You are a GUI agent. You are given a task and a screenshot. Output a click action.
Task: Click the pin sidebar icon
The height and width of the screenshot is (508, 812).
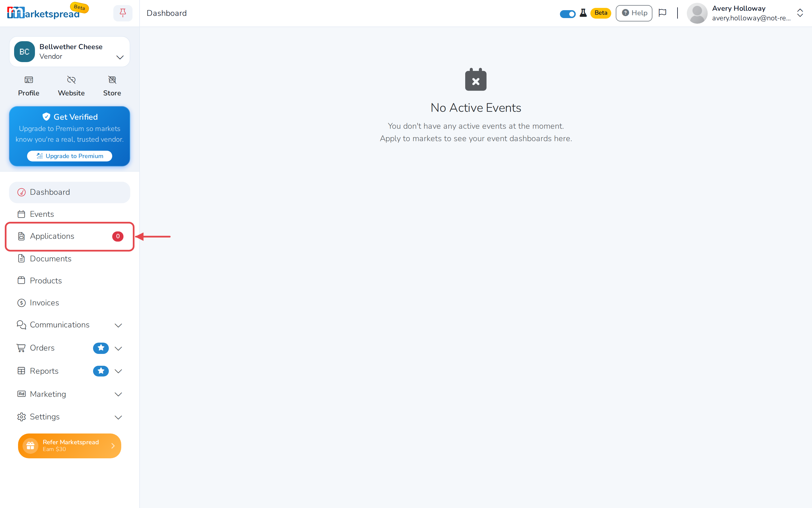tap(123, 13)
